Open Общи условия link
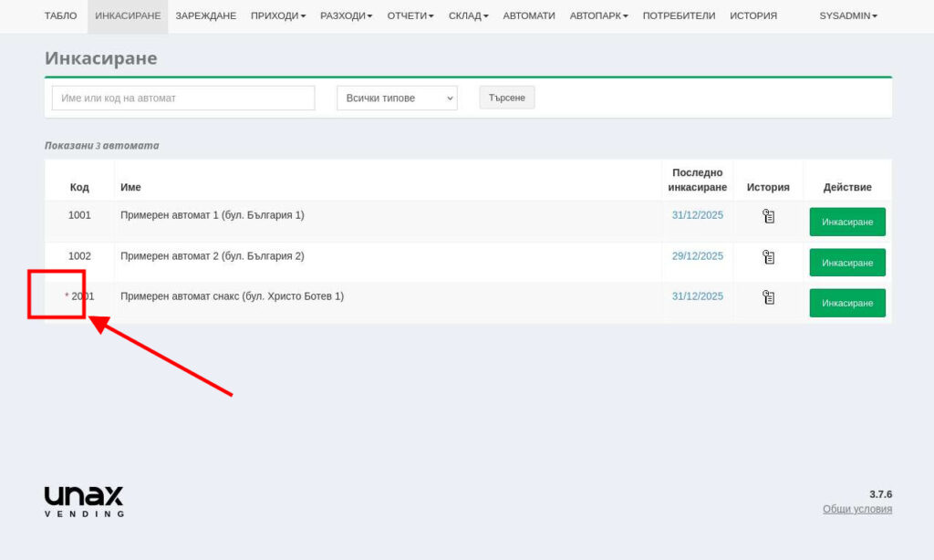 [857, 509]
